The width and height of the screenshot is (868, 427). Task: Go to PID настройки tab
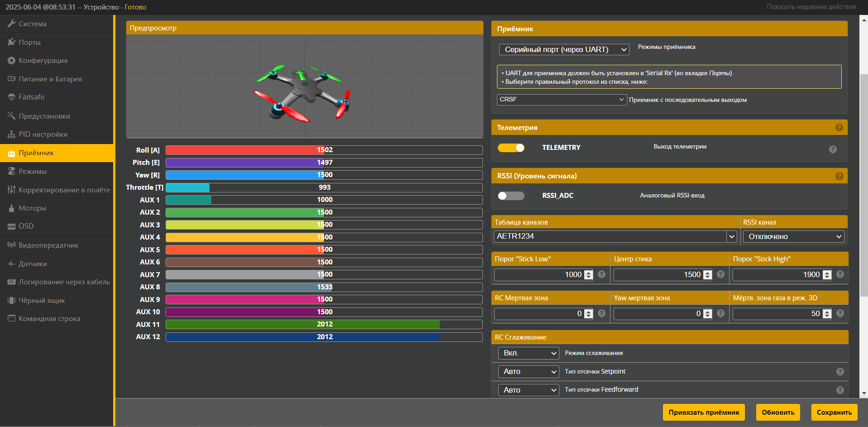(43, 134)
